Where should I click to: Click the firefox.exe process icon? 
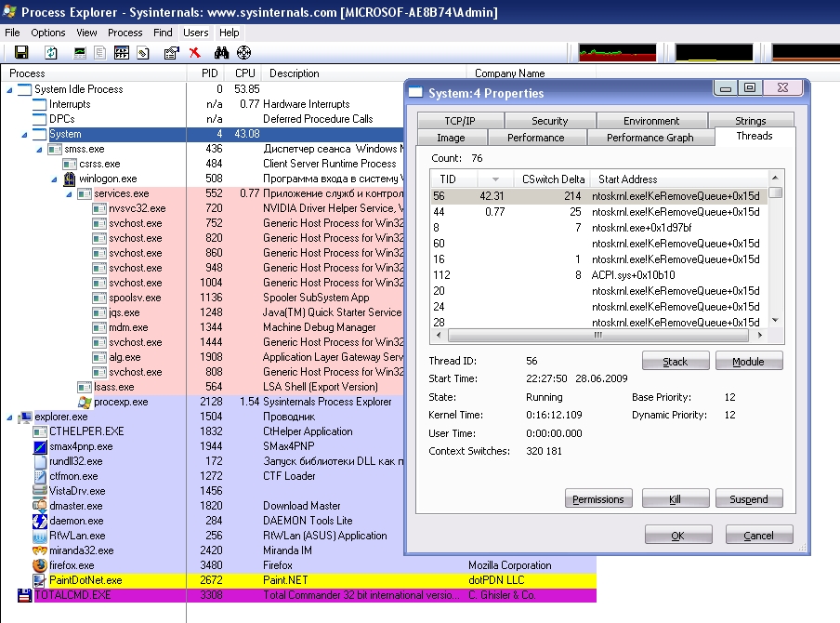click(x=39, y=565)
